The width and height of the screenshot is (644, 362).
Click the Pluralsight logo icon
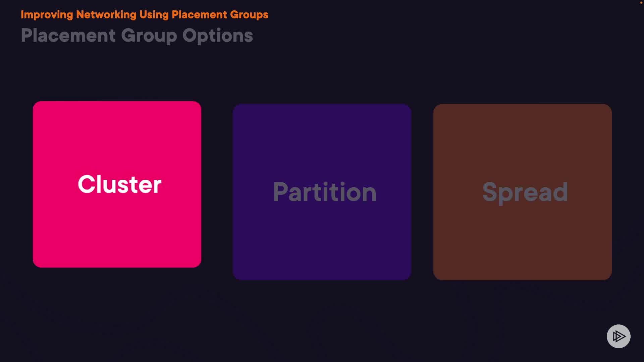pos(619,336)
